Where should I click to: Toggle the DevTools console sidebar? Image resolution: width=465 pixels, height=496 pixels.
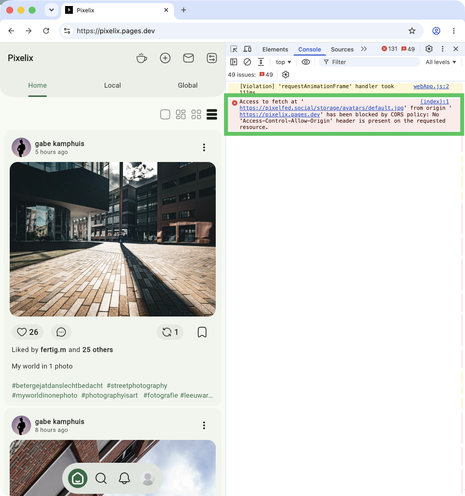pos(234,62)
